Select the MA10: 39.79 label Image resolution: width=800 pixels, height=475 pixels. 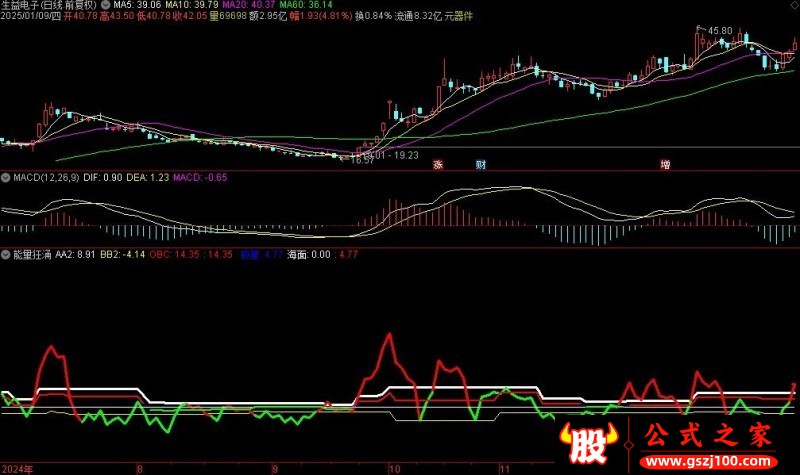click(x=192, y=5)
